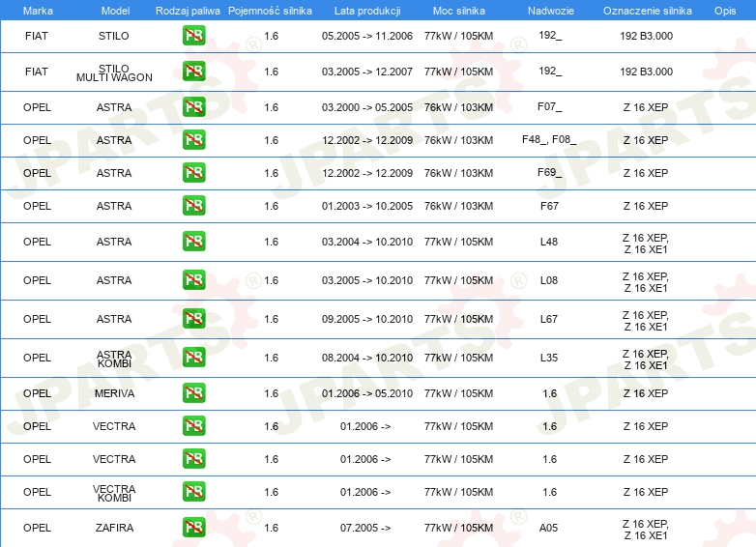Click the Rodzaj paliwa column header
Screen dimensions: 756x547
click(188, 11)
